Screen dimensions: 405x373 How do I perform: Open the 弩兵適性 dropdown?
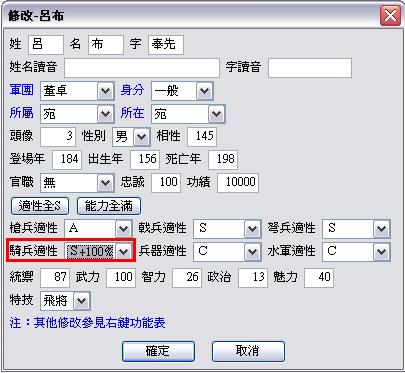pos(356,229)
